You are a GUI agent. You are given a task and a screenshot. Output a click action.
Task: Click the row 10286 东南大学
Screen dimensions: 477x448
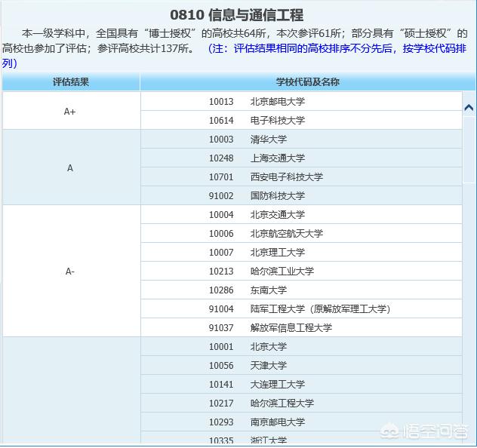[x=301, y=290]
